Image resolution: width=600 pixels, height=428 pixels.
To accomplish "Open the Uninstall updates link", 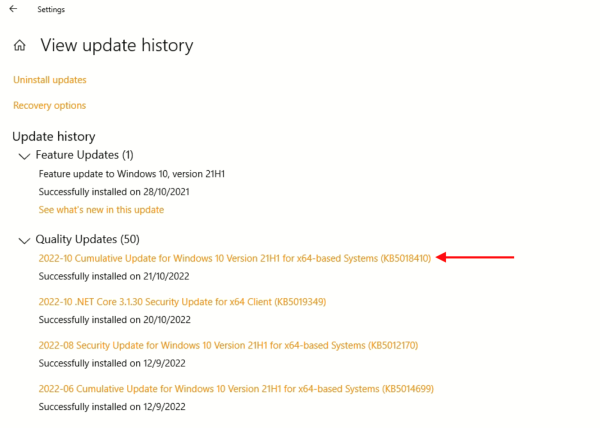I will pos(50,80).
